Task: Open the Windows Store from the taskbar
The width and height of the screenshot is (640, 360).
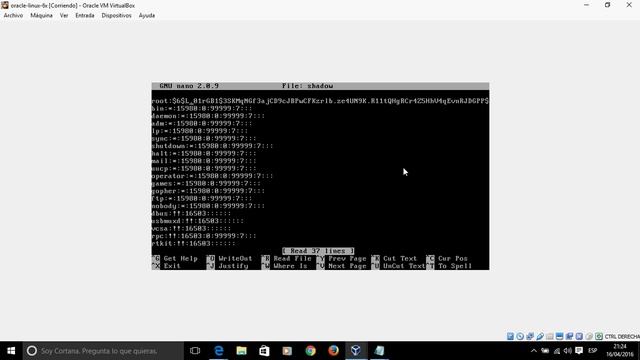Action: coord(264,351)
